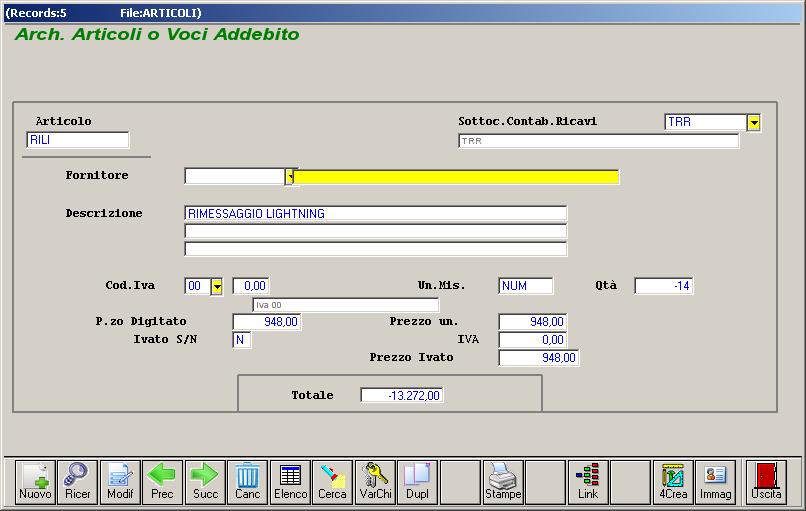Screen dimensions: 806x511
Task: Click the Un.Mis. NUM field
Action: pos(525,286)
